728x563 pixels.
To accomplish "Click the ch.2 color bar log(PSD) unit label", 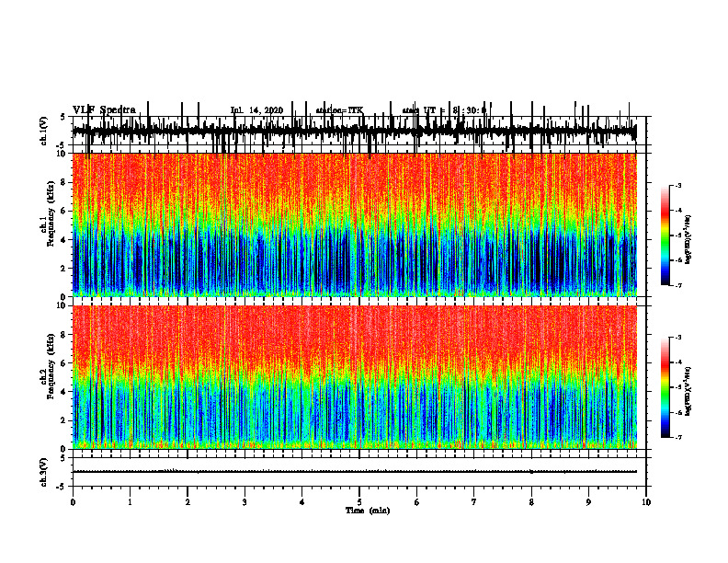I will pyautogui.click(x=688, y=391).
